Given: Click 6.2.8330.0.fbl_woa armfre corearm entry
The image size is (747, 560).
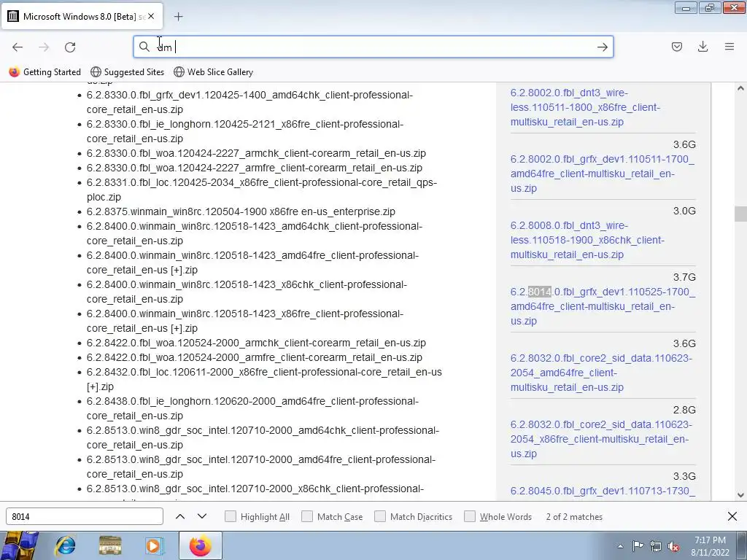Looking at the screenshot, I should pyautogui.click(x=255, y=168).
